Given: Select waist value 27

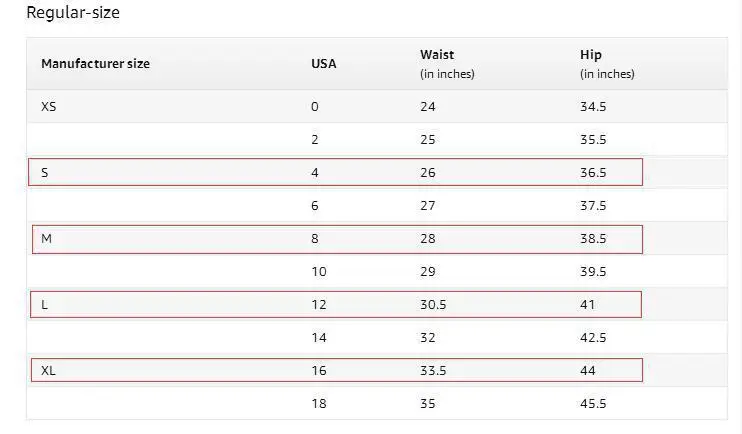Looking at the screenshot, I should point(428,205).
